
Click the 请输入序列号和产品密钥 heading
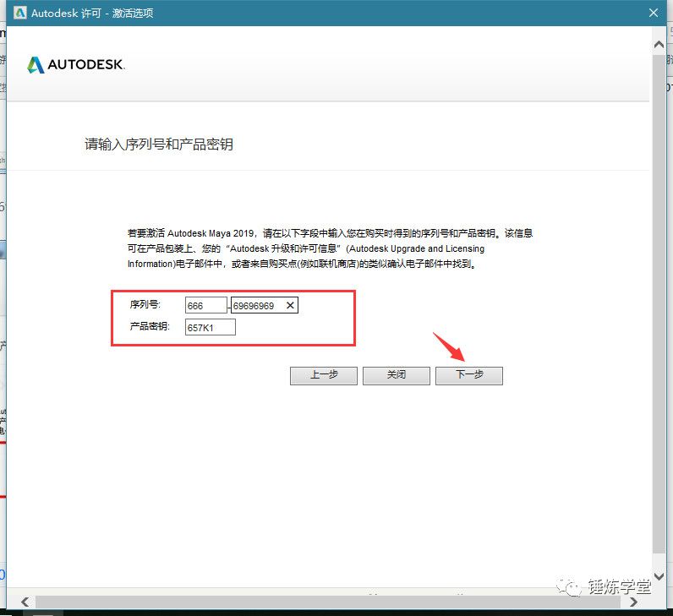click(158, 144)
